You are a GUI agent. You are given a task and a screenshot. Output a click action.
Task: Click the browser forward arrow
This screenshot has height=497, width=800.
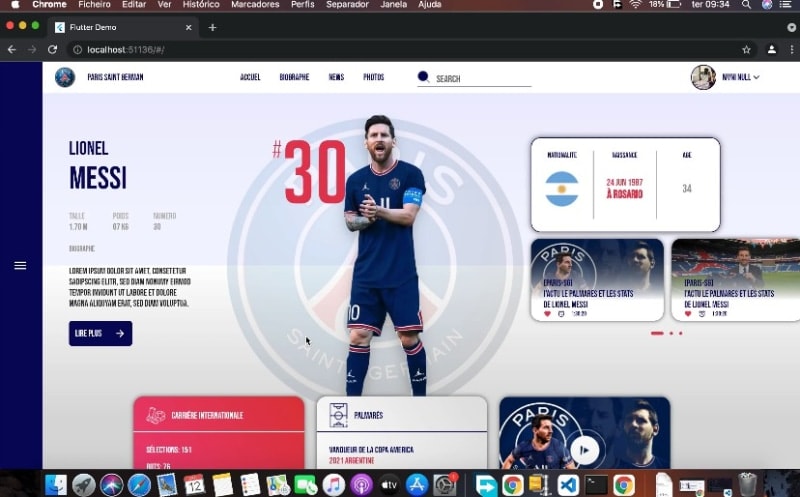[32, 49]
